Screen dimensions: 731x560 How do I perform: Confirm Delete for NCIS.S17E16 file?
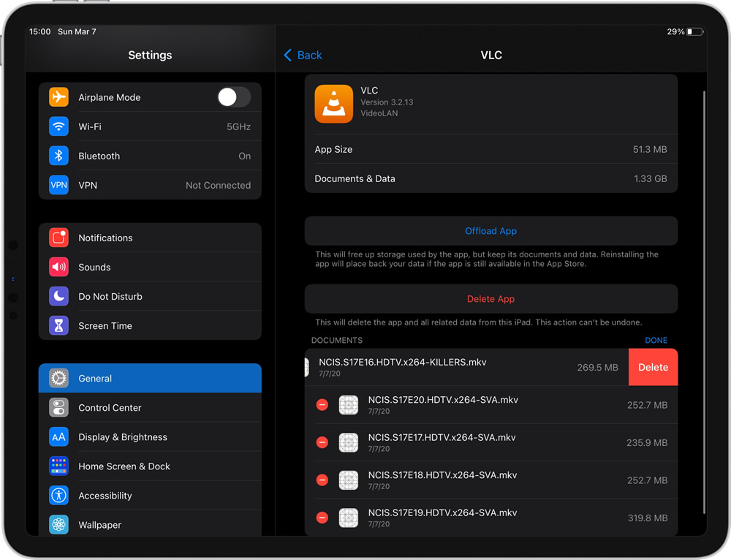pos(653,368)
